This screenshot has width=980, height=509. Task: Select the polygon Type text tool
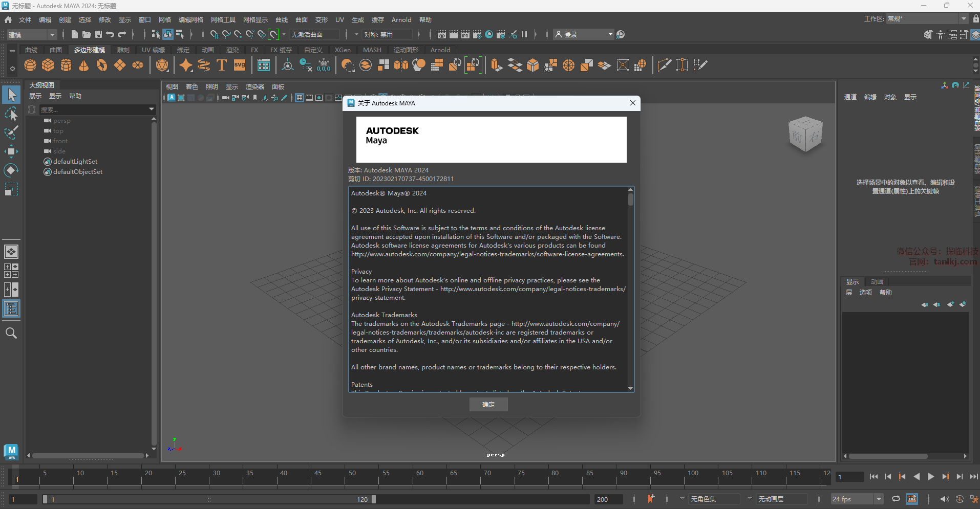pyautogui.click(x=222, y=65)
